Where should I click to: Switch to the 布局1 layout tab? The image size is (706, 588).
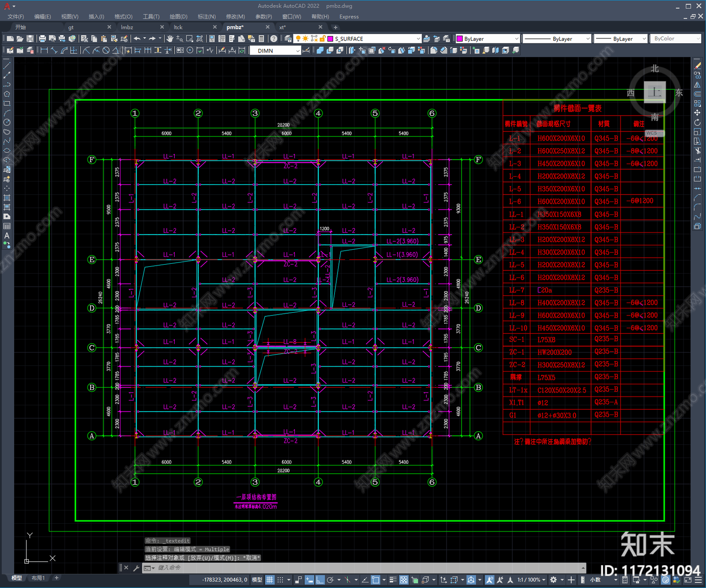click(38, 578)
